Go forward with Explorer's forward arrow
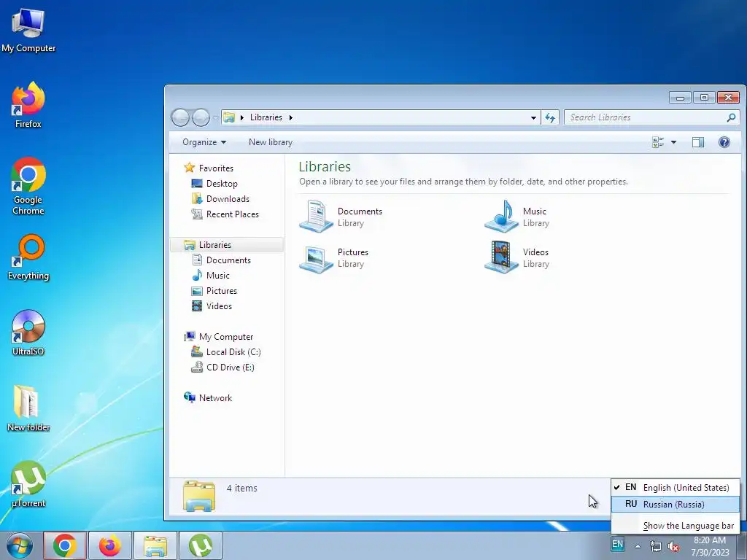 tap(201, 117)
